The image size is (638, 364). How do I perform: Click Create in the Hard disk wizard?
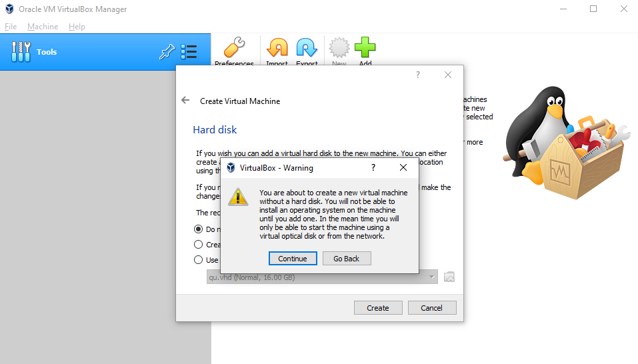pos(378,308)
